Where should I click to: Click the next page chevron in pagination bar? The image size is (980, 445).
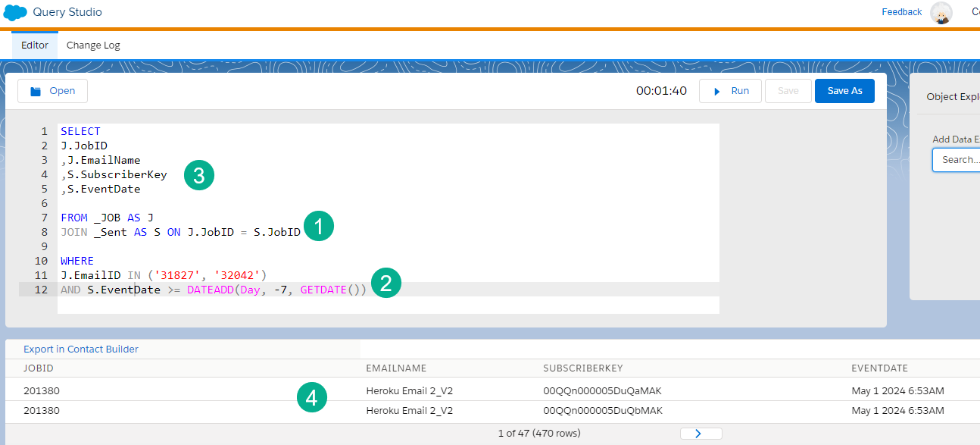(x=701, y=433)
